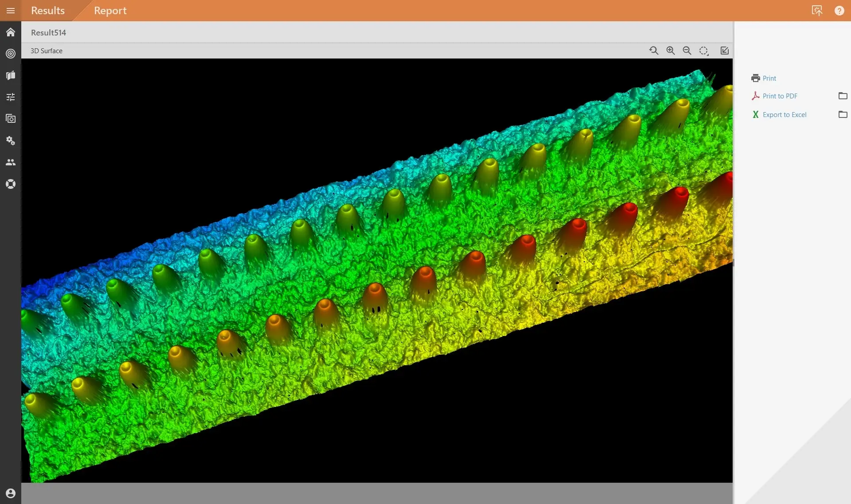Open the Home screen from the sidebar
This screenshot has width=851, height=504.
11,32
